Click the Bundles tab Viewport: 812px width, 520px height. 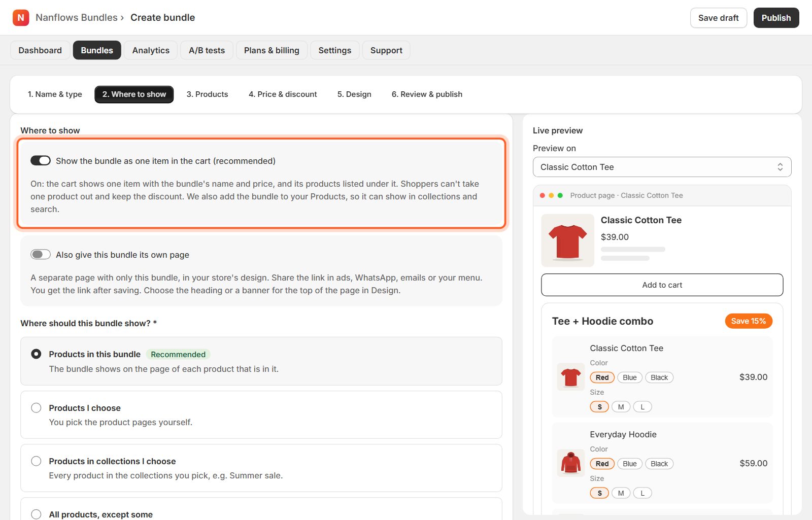click(x=97, y=50)
